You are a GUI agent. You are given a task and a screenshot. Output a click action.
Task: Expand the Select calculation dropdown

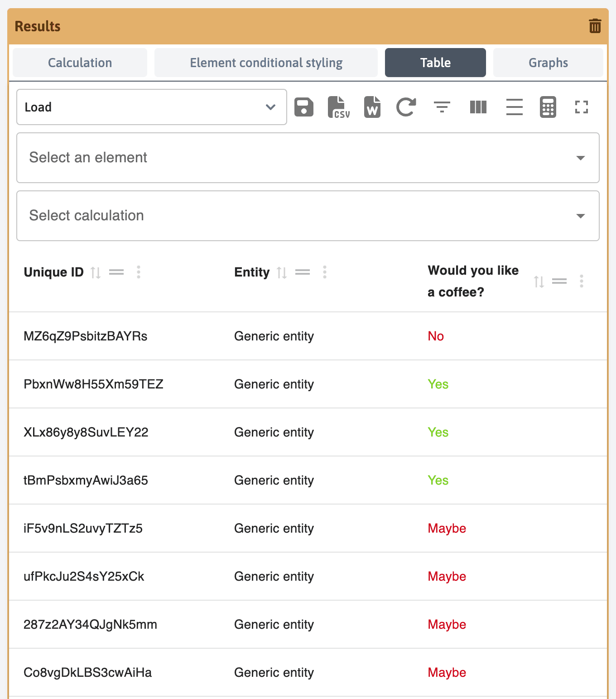point(308,216)
